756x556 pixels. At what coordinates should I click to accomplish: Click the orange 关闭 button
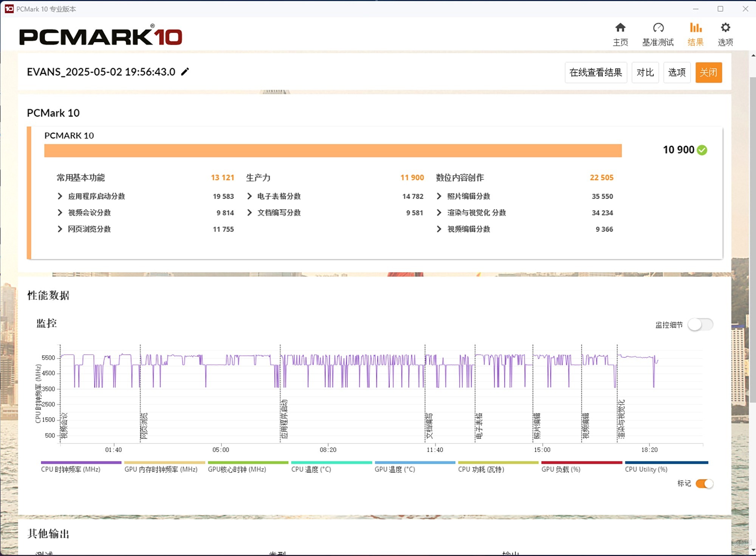708,72
